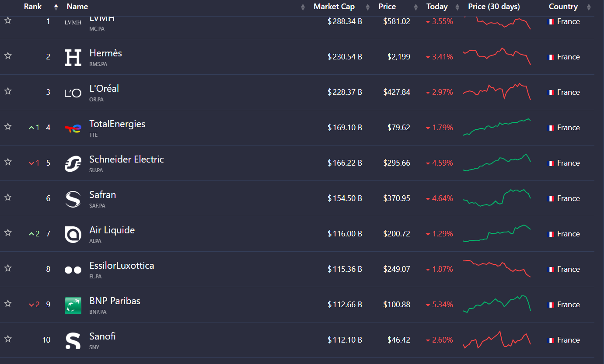The image size is (604, 364).
Task: Star EssilorLuxottica in the watchlist
Action: (x=8, y=268)
